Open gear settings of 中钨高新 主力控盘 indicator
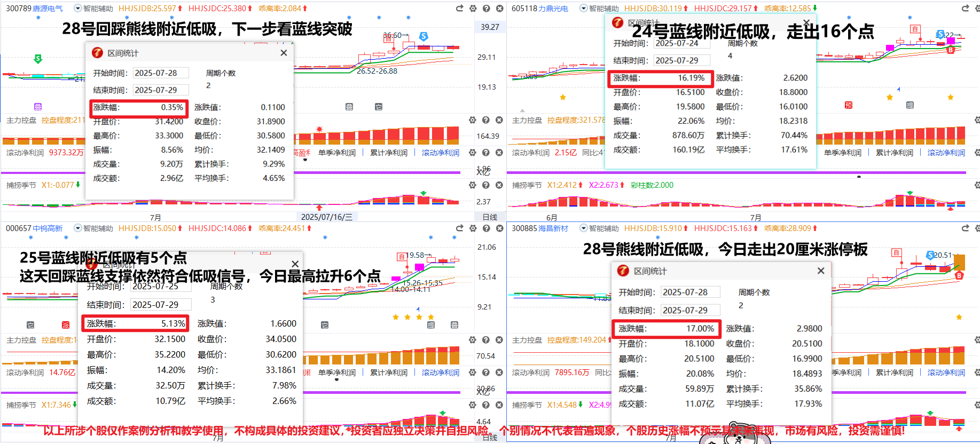 click(x=473, y=340)
